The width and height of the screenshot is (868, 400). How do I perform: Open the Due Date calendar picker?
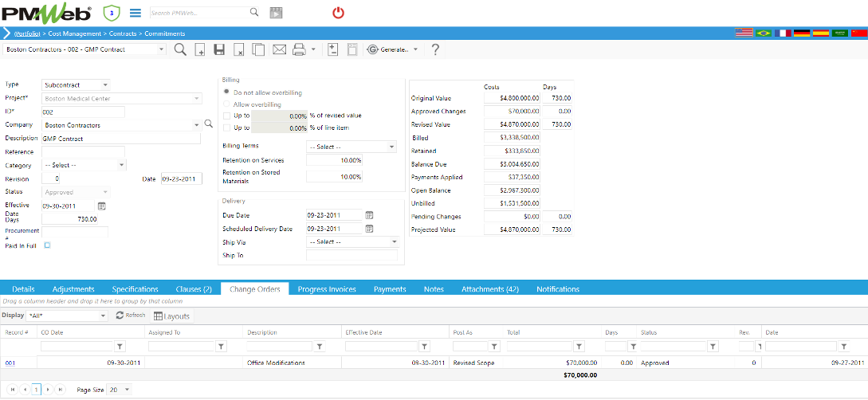click(x=369, y=215)
